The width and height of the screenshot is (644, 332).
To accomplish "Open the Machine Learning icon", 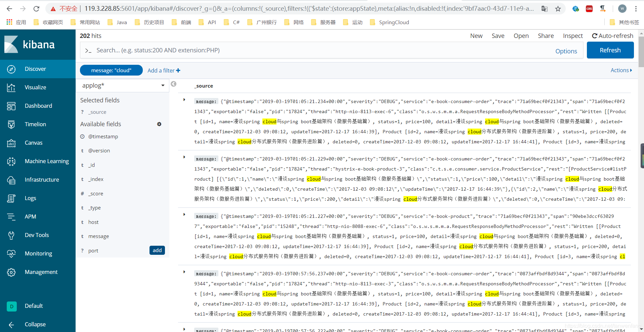I will (x=11, y=161).
